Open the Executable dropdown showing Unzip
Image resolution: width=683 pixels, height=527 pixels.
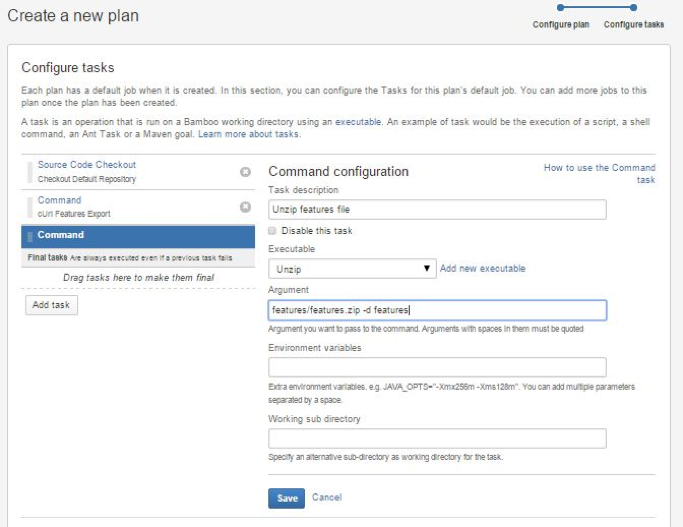352,269
